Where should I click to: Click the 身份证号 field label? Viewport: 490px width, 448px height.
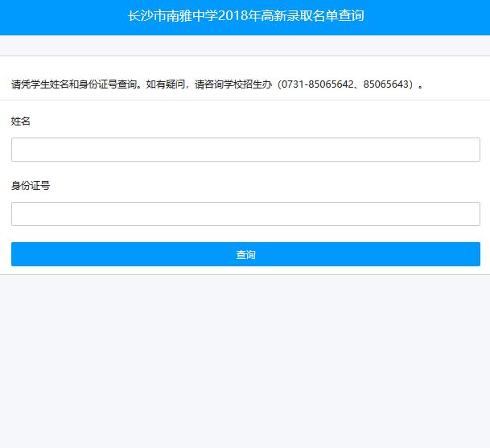(x=31, y=186)
